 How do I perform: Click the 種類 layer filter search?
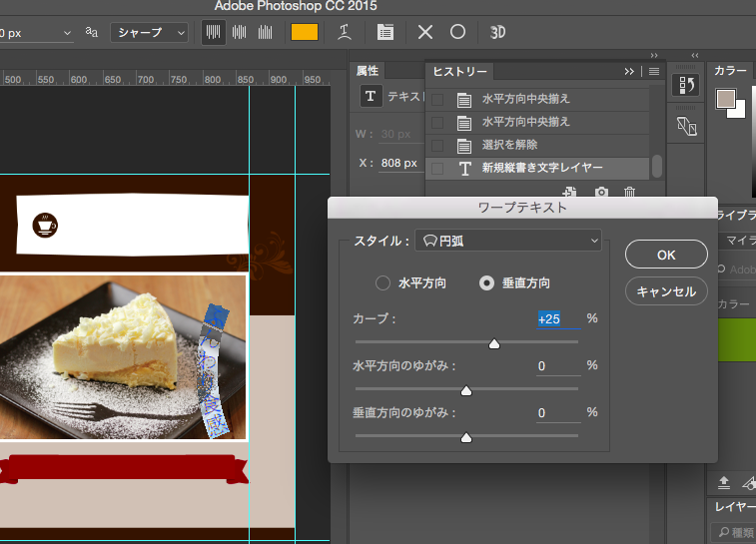click(x=734, y=532)
